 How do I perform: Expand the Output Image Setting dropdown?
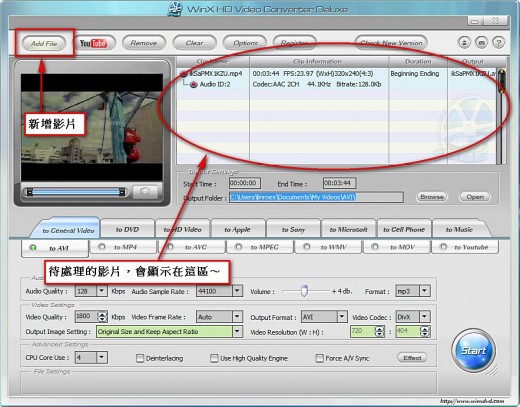click(237, 331)
